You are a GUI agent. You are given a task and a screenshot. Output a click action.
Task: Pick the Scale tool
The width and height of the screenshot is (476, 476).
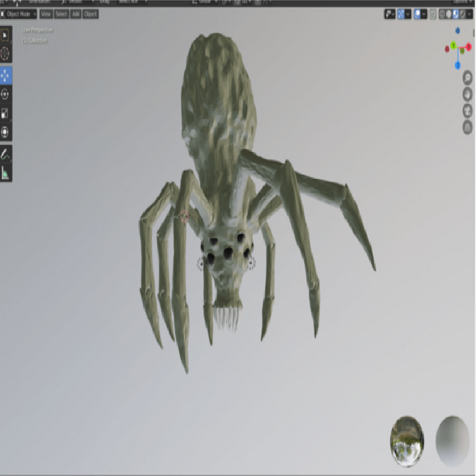(x=5, y=113)
